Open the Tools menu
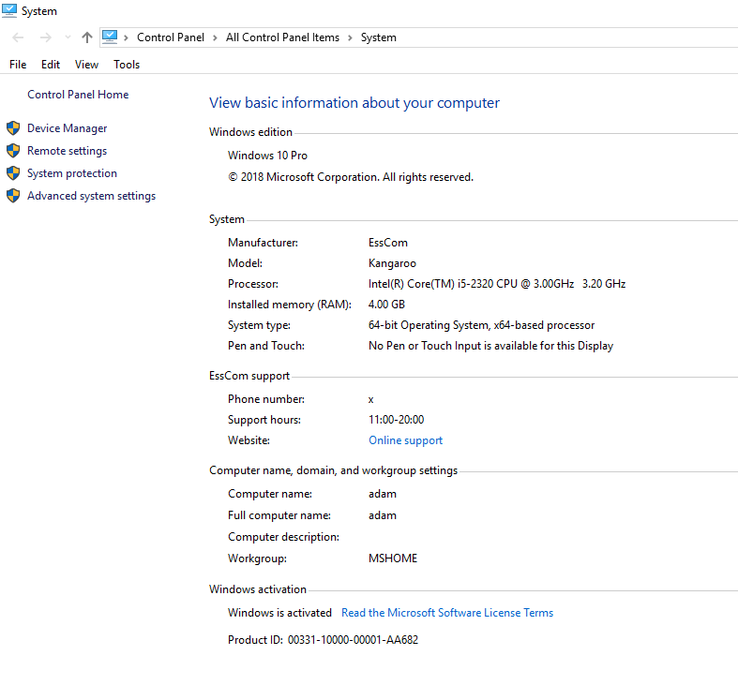The image size is (738, 700). point(127,65)
